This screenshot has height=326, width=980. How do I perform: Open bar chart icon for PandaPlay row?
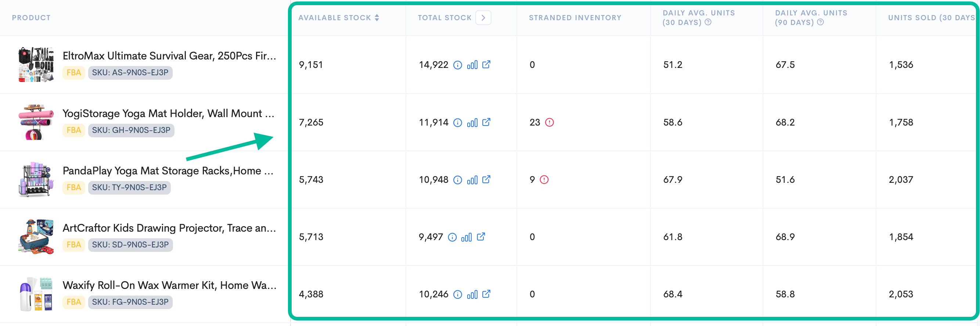click(x=472, y=180)
